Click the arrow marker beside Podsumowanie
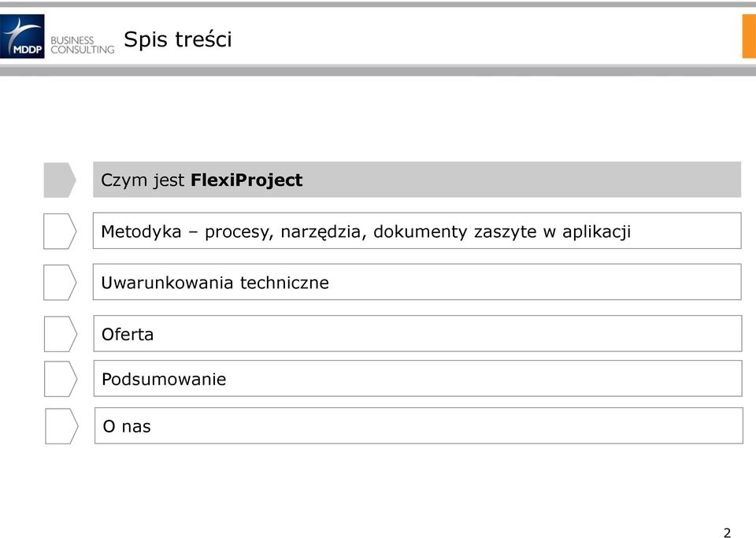Image resolution: width=756 pixels, height=538 pixels. [x=61, y=379]
